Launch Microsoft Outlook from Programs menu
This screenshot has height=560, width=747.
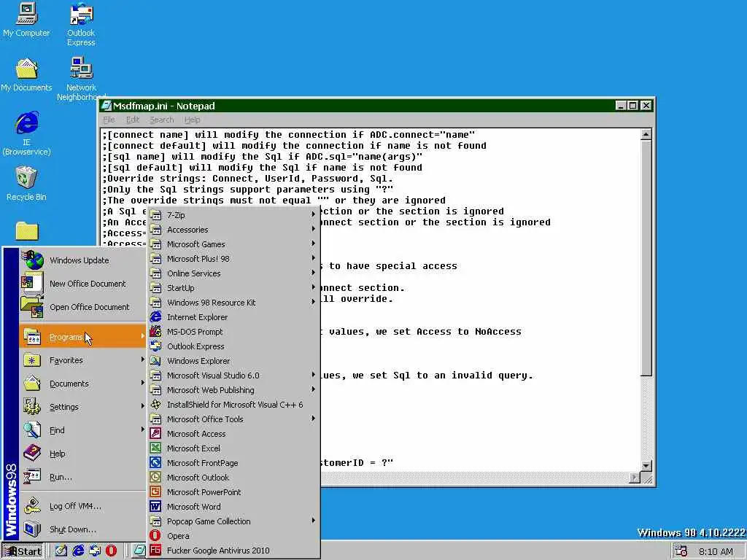233,478
